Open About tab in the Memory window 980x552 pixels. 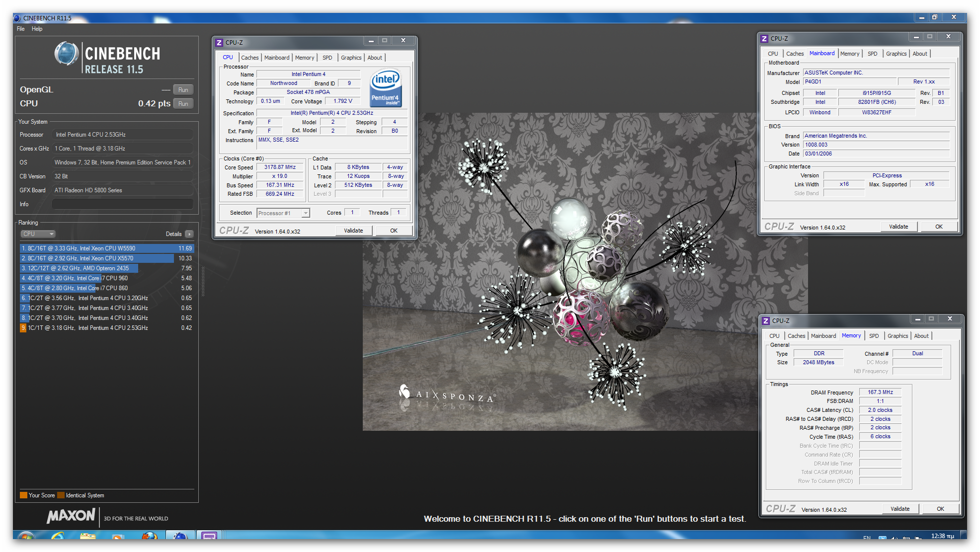(x=921, y=336)
